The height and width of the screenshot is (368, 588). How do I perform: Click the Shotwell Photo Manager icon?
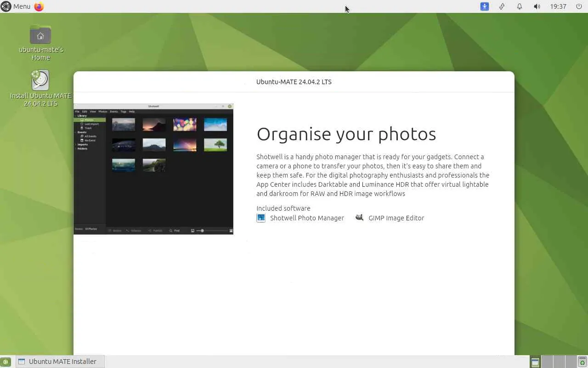(x=261, y=218)
